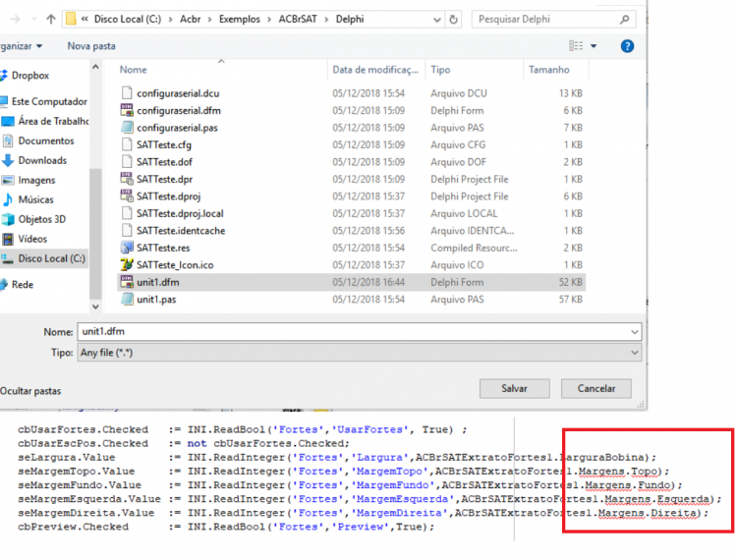Select Este Computador in navigation pane
The width and height of the screenshot is (737, 560).
click(x=49, y=101)
